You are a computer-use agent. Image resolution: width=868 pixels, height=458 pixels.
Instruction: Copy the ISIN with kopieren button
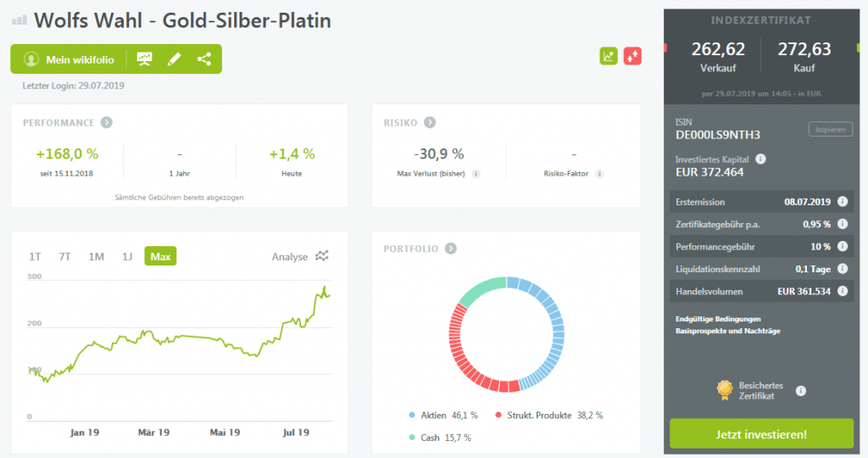point(830,130)
